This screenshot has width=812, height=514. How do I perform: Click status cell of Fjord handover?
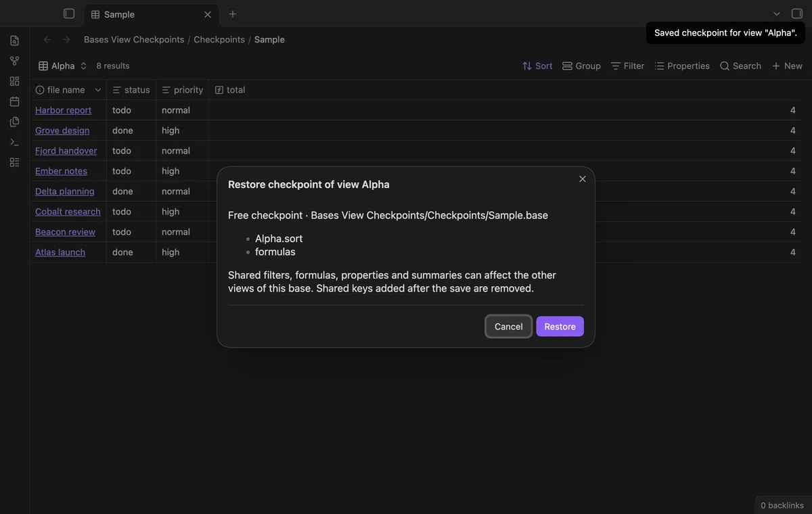pos(131,151)
